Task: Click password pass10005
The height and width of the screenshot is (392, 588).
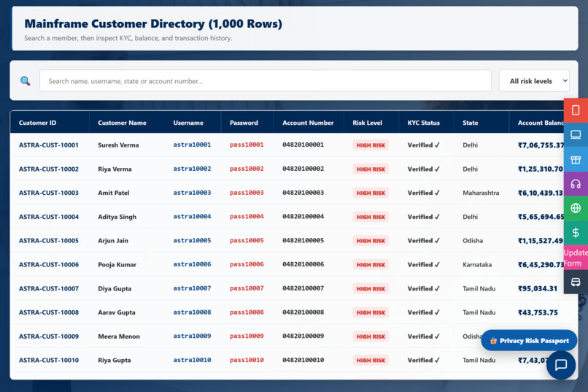Action: pyautogui.click(x=247, y=240)
